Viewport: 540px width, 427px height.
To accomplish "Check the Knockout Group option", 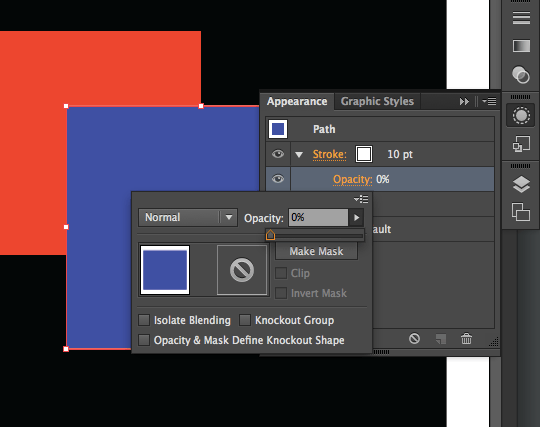I will [245, 320].
